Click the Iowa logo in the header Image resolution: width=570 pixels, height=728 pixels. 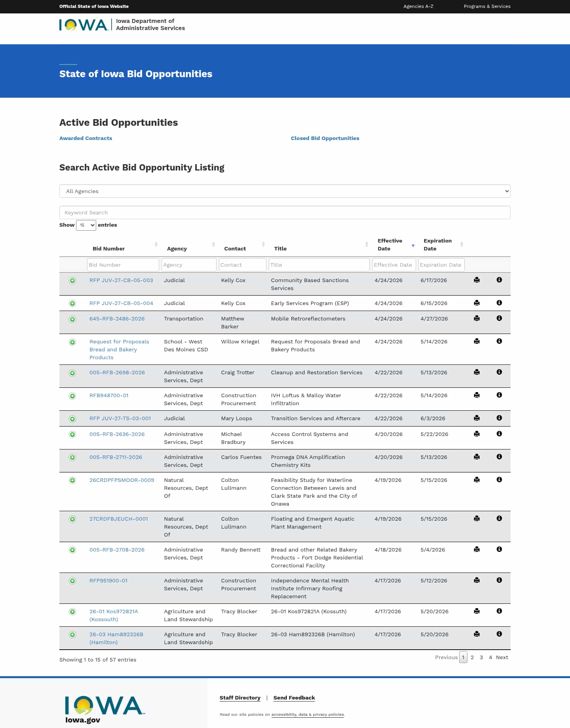[x=84, y=25]
